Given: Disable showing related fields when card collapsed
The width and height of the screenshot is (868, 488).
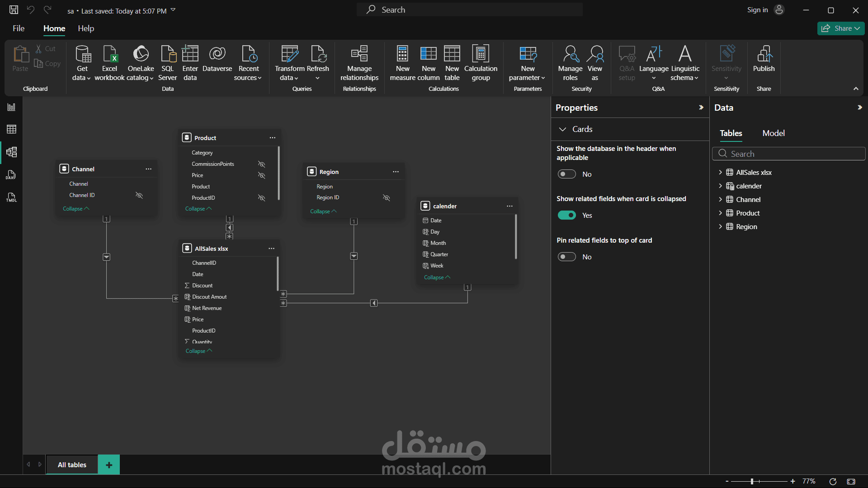Looking at the screenshot, I should [x=567, y=215].
